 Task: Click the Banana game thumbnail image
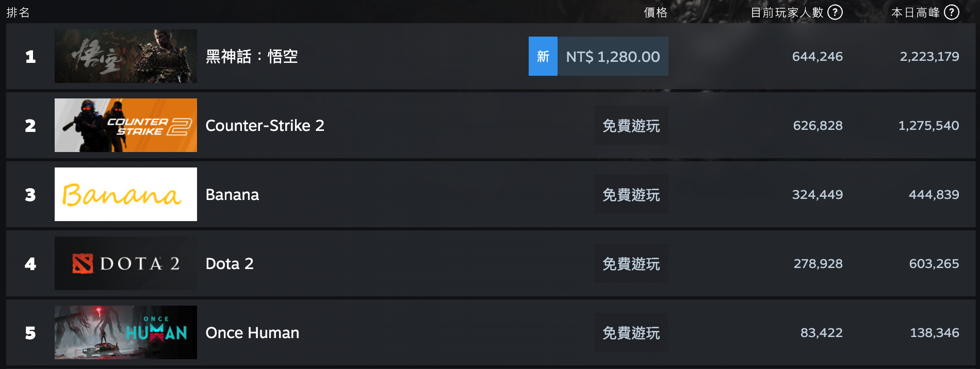(x=126, y=194)
